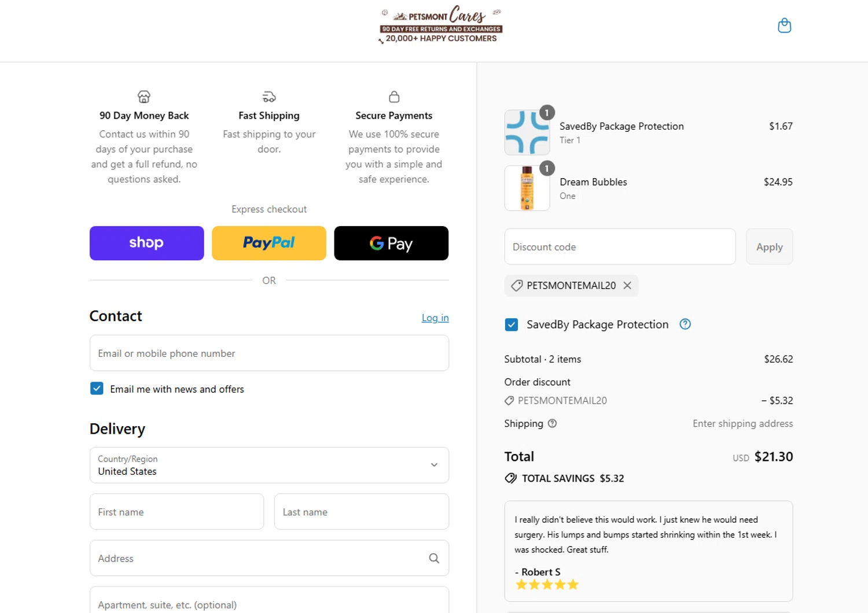Click the Subtotal $26.62 value

click(778, 359)
